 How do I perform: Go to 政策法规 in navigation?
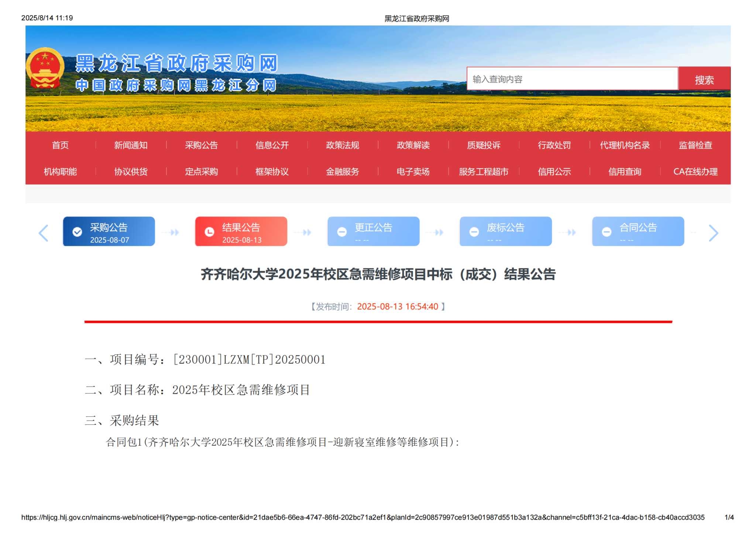[342, 145]
